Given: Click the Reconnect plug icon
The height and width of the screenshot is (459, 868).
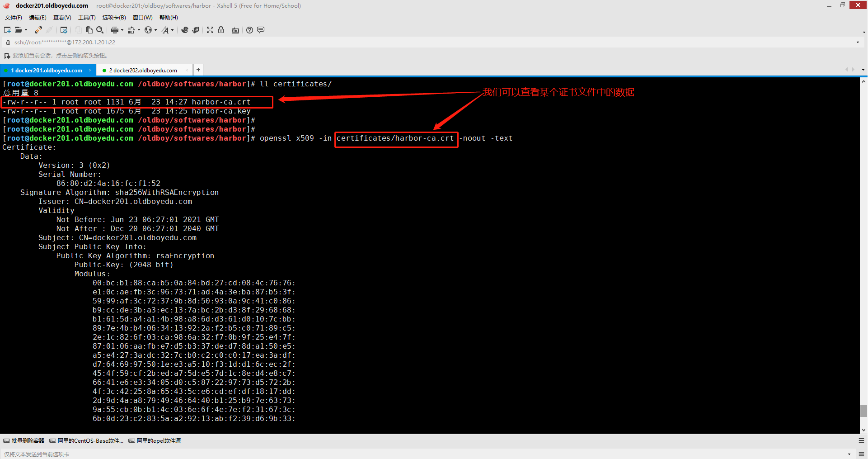Looking at the screenshot, I should click(x=38, y=30).
